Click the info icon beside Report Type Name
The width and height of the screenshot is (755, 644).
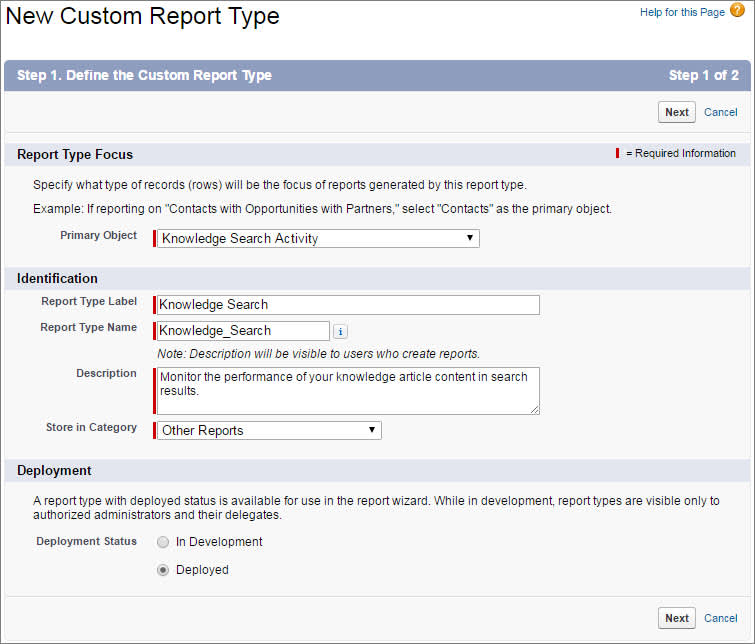pyautogui.click(x=340, y=331)
